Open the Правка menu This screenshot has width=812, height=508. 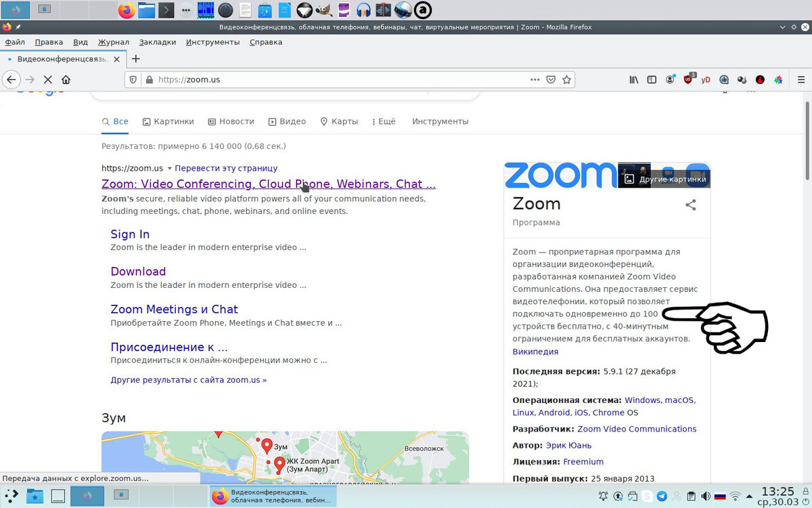point(49,42)
